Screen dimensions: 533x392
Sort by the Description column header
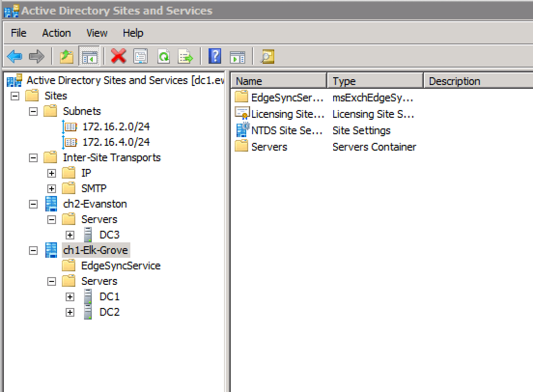click(478, 81)
